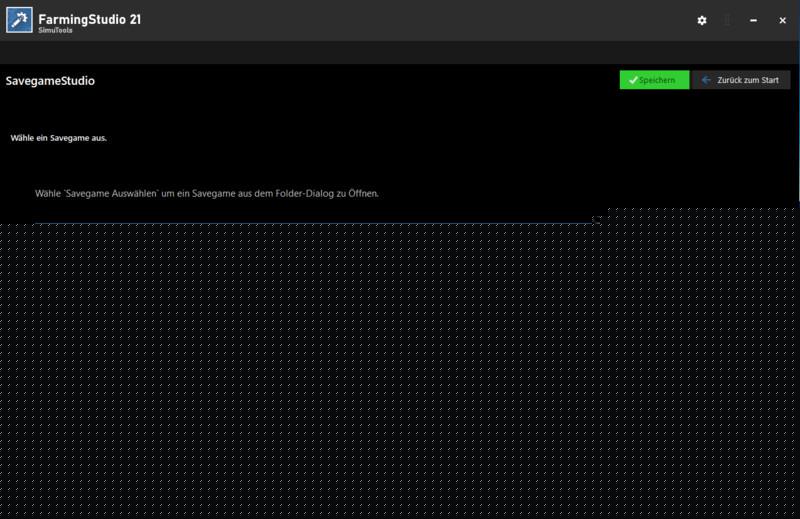Click the blue horizontal divider line
Viewport: 800px width, 519px height.
(300, 222)
